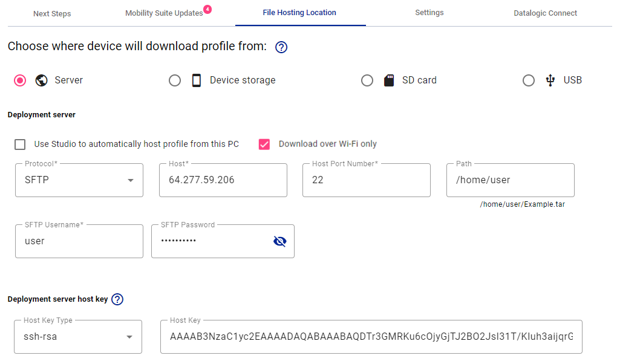Switch to the Settings tab
Screen dimensions: 617x364
point(429,13)
